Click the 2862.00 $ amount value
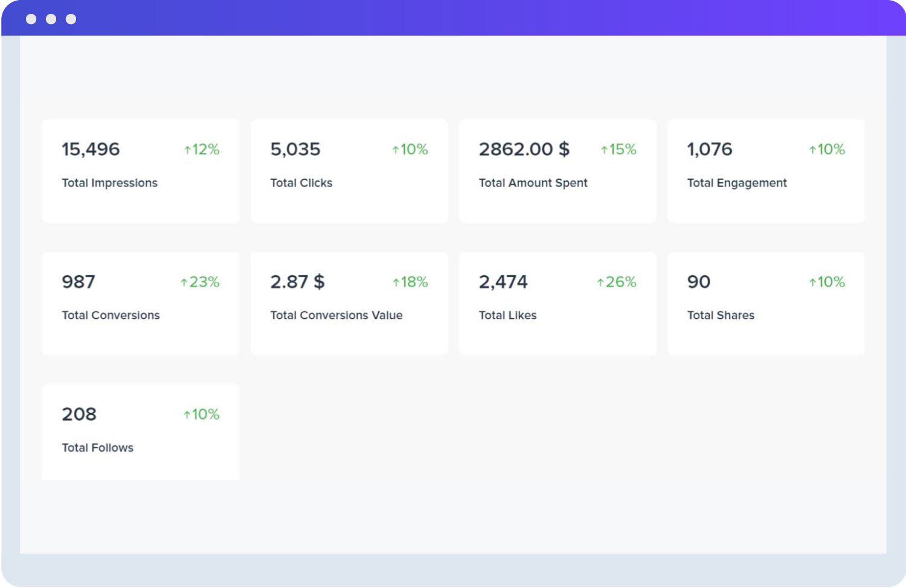 (524, 149)
